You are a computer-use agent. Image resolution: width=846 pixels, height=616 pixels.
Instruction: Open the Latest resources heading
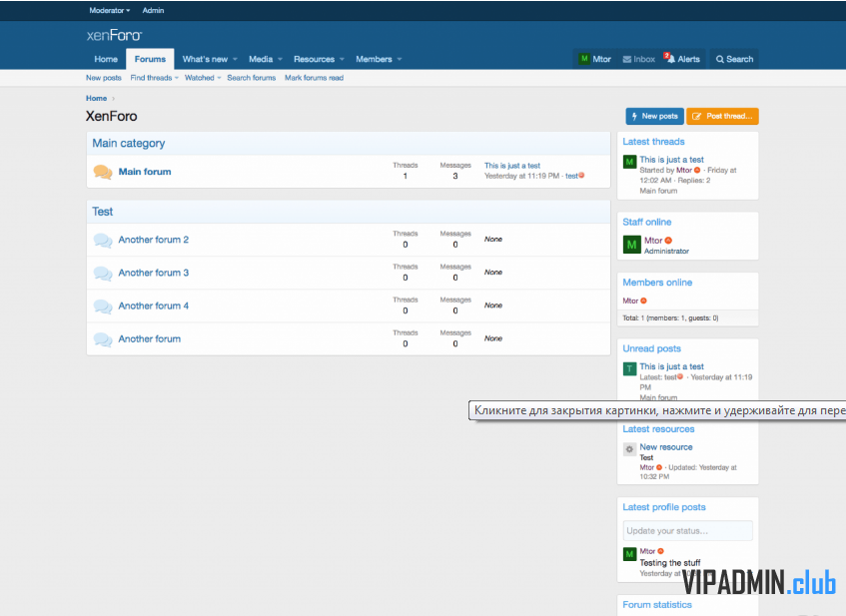658,429
